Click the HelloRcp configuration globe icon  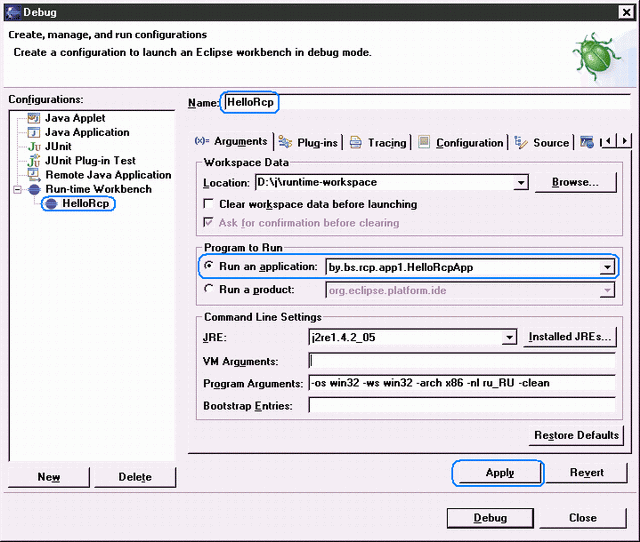[51, 204]
